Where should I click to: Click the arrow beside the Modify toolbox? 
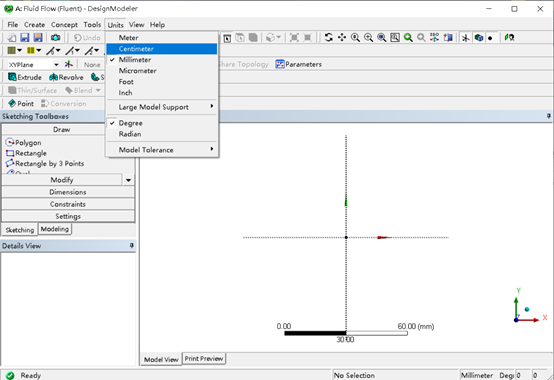pyautogui.click(x=128, y=180)
